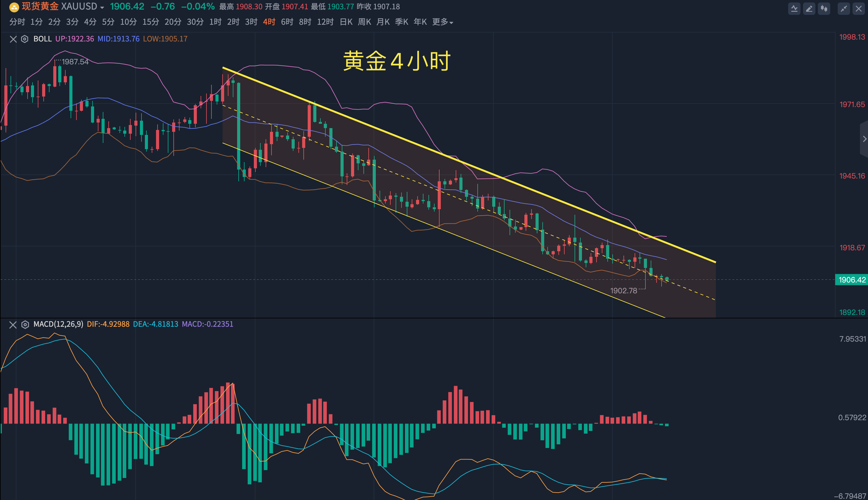This screenshot has width=868, height=500.
Task: Expand the XAUUSD symbol dropdown arrow
Action: (x=102, y=7)
